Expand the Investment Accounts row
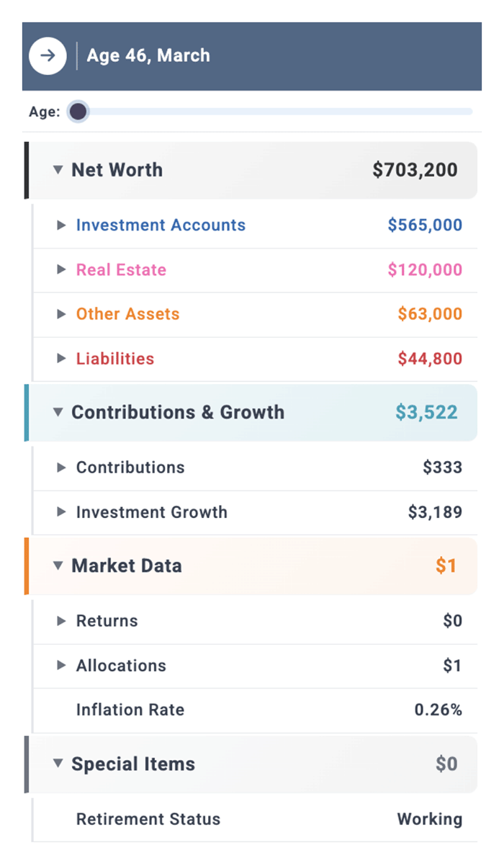Viewport: 504px width, 863px height. click(60, 225)
